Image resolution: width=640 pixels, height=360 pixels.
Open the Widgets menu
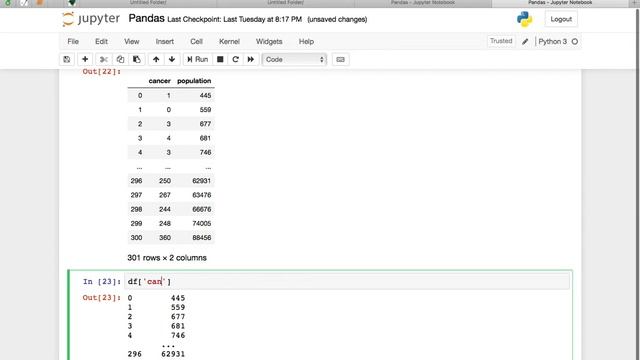(269, 42)
